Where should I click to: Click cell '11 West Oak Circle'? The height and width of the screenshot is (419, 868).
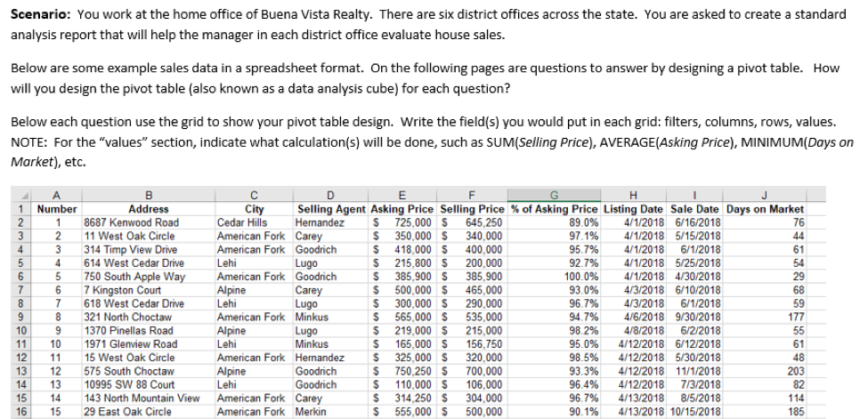click(149, 237)
